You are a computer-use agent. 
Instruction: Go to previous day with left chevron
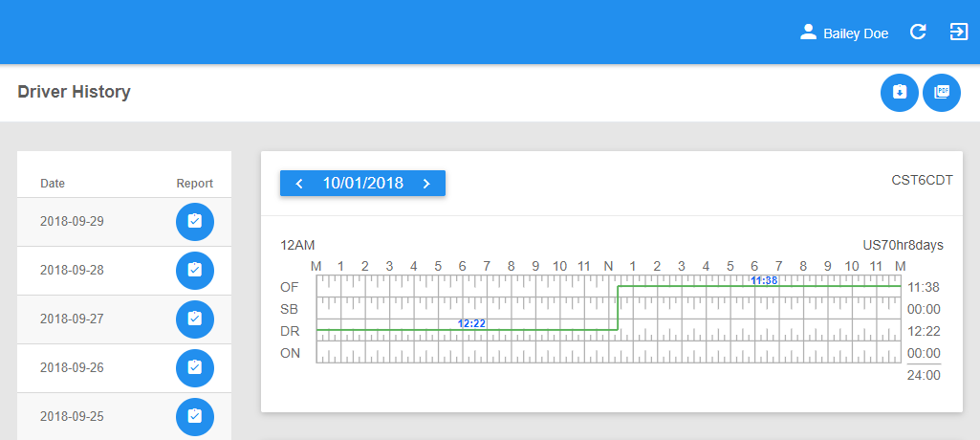coord(298,184)
